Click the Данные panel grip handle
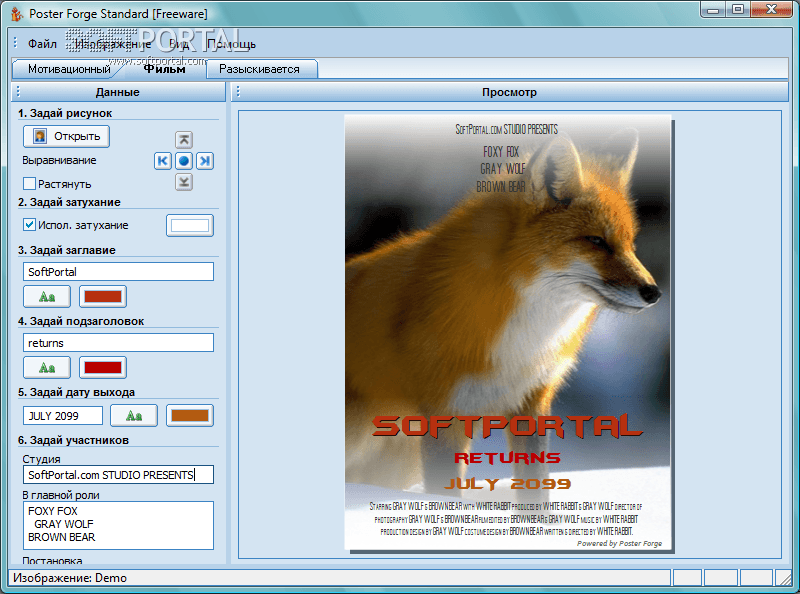This screenshot has width=800, height=594. [x=18, y=92]
